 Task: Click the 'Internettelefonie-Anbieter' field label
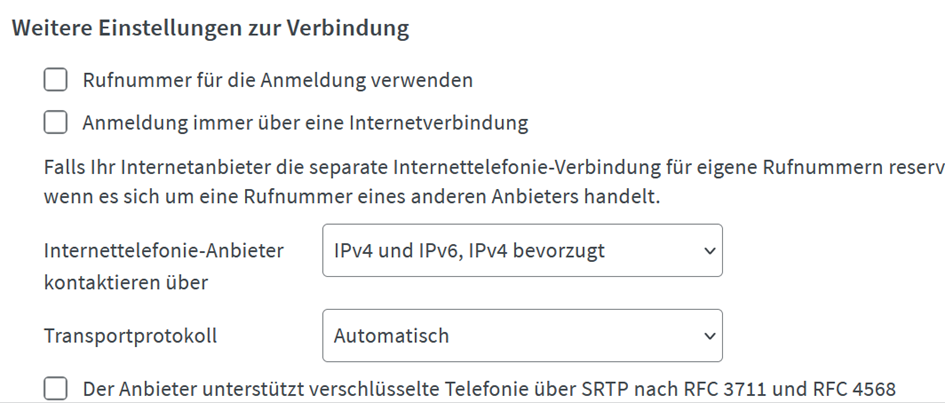point(163,251)
